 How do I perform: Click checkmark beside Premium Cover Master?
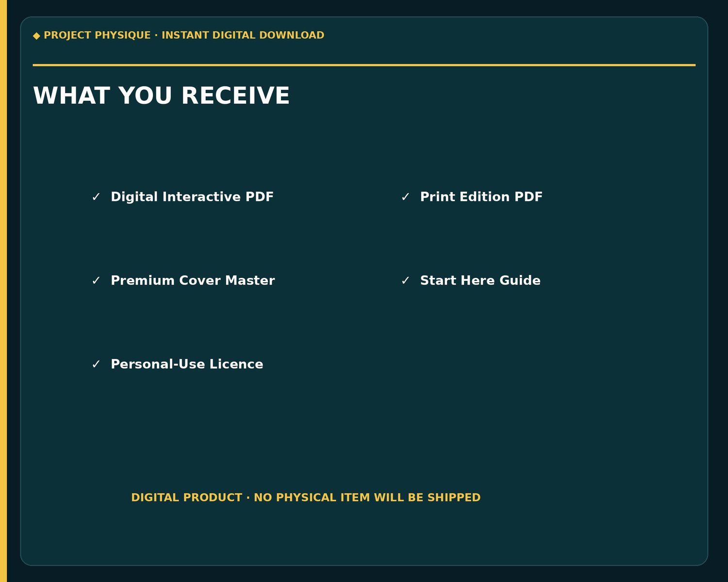coord(96,281)
